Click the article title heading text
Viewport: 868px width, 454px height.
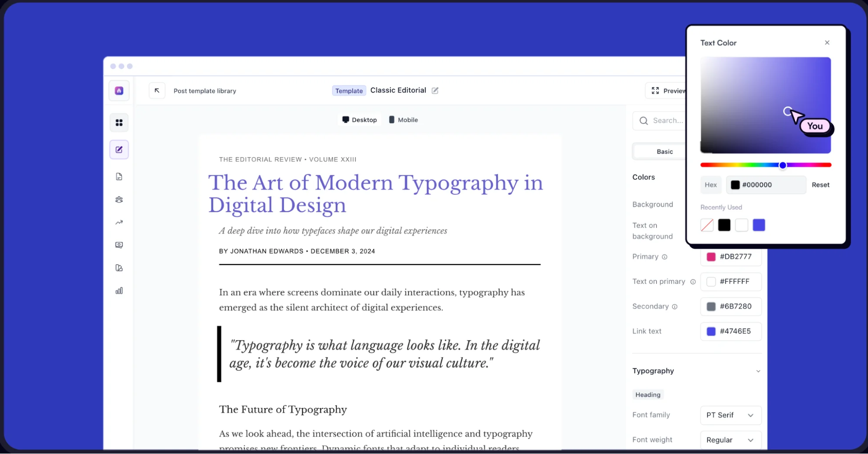click(x=376, y=194)
